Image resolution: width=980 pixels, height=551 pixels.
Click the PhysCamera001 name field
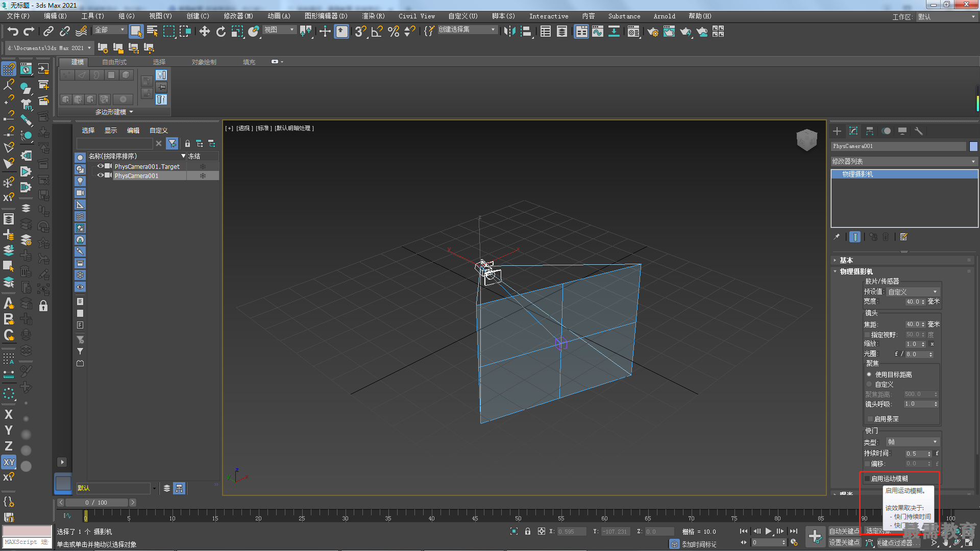(x=898, y=146)
